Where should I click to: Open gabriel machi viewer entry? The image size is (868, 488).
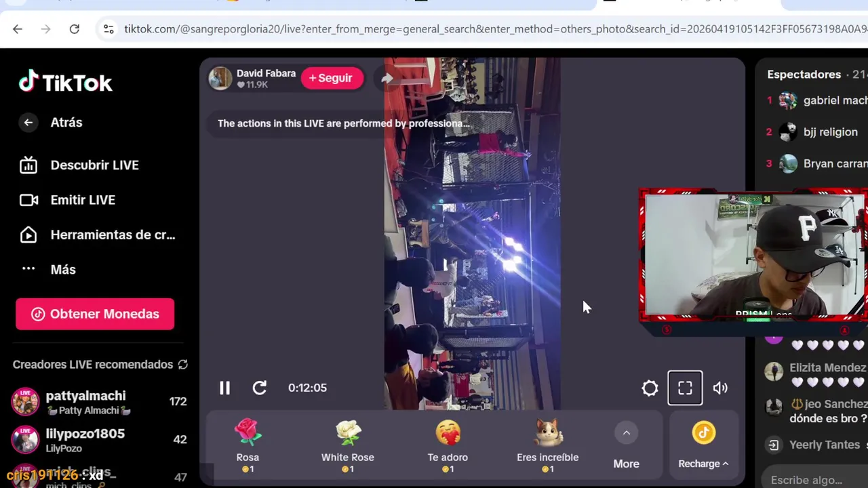(x=816, y=100)
